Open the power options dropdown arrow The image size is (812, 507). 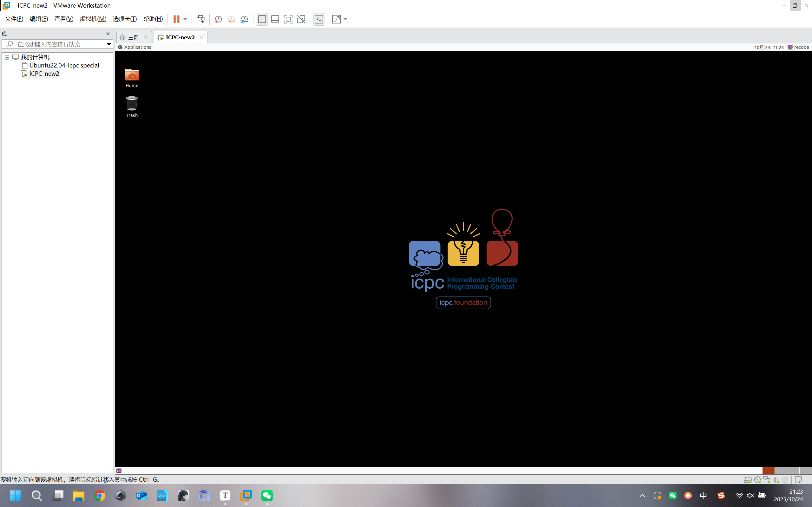[185, 19]
